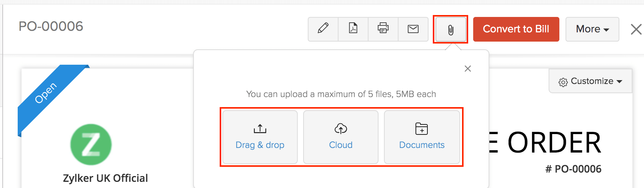This screenshot has height=188, width=644.
Task: Click the pencil edit icon
Action: point(323,29)
